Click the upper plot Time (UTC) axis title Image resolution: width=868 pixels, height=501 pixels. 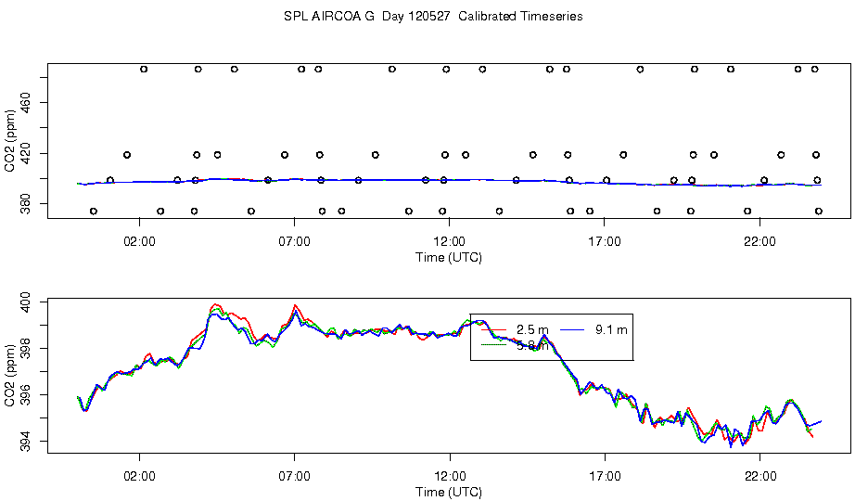click(x=449, y=257)
